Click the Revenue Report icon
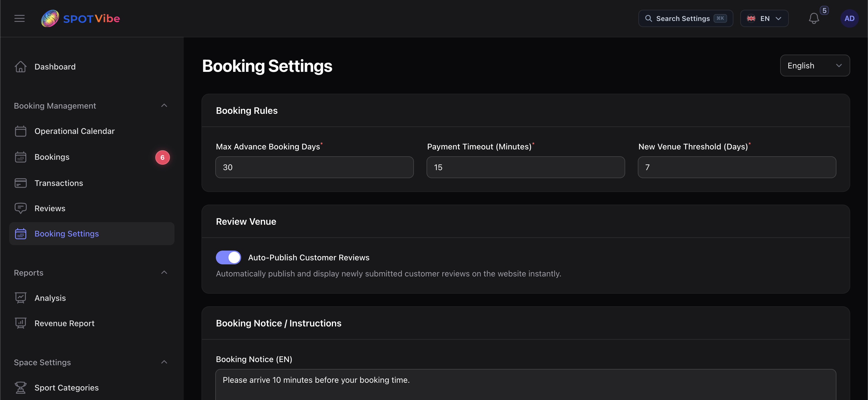Viewport: 868px width, 400px height. (x=21, y=323)
